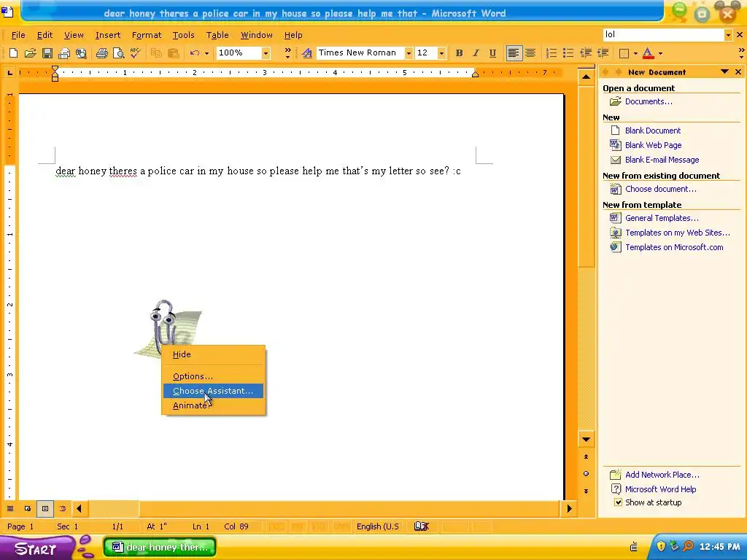Open Styles and Formatting icon

point(307,52)
